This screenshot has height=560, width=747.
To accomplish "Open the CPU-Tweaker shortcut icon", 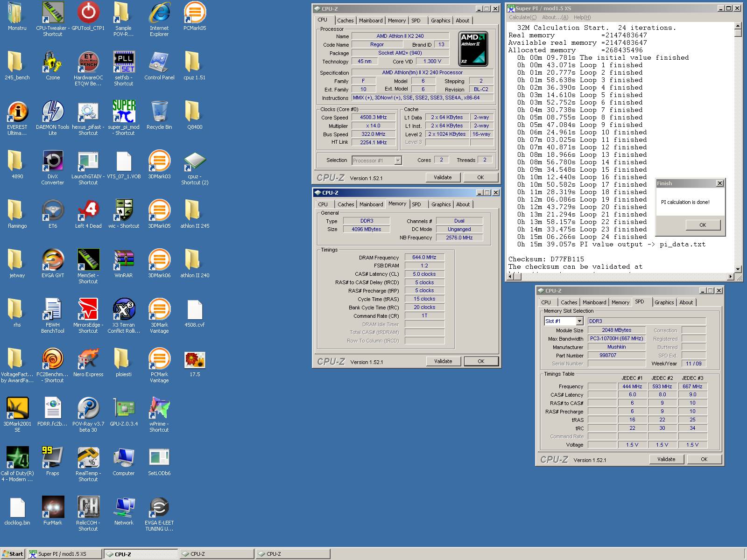I will click(53, 13).
